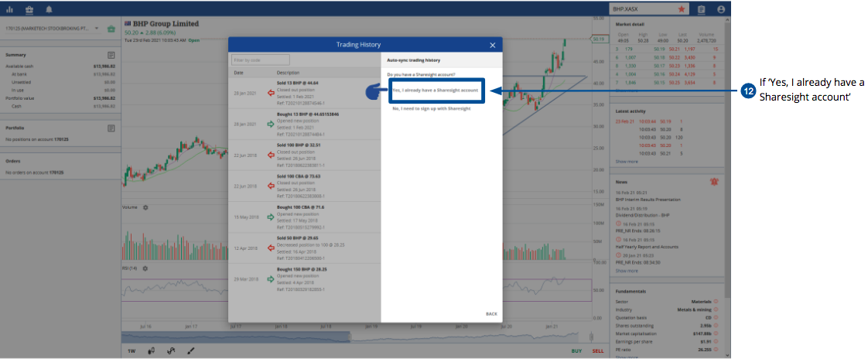This screenshot has height=359, width=868.
Task: Click red arrow of Sold 13 BHP @ 44.64
Action: 271,93
